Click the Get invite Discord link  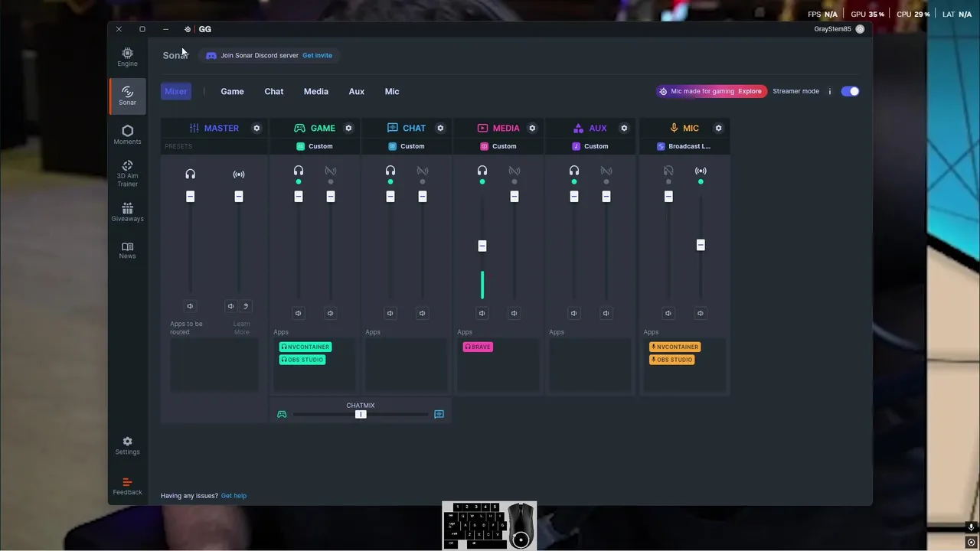[x=317, y=55]
